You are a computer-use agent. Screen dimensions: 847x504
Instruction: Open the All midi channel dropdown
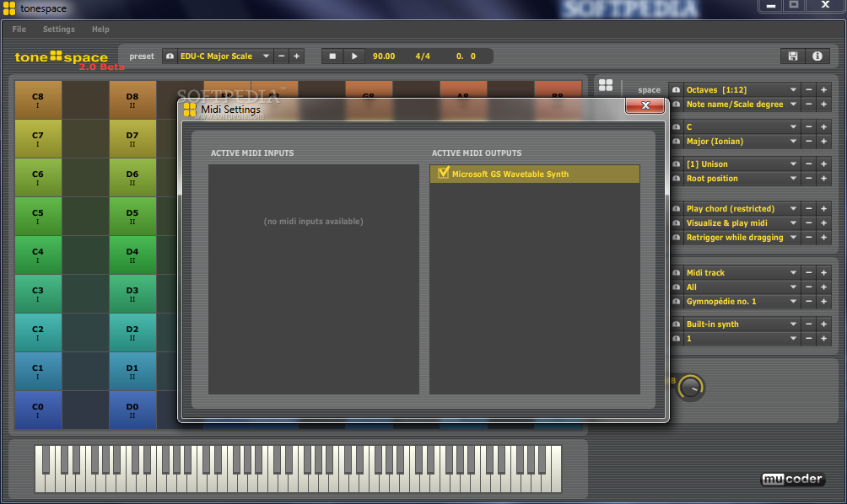click(x=742, y=287)
